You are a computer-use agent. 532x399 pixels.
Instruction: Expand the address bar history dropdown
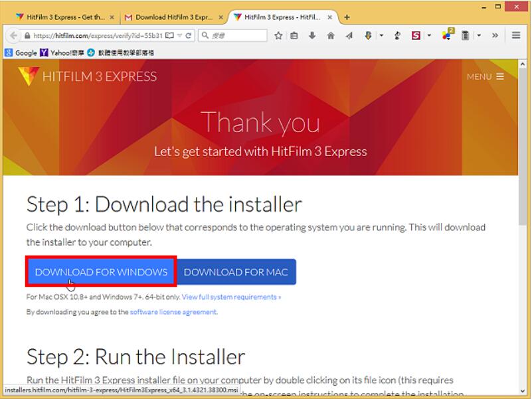click(179, 36)
